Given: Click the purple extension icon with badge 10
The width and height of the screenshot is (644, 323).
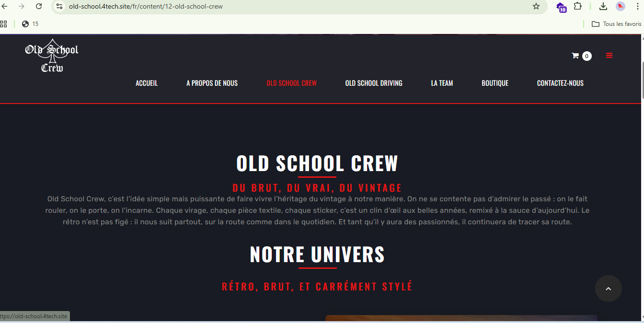Looking at the screenshot, I should (561, 7).
